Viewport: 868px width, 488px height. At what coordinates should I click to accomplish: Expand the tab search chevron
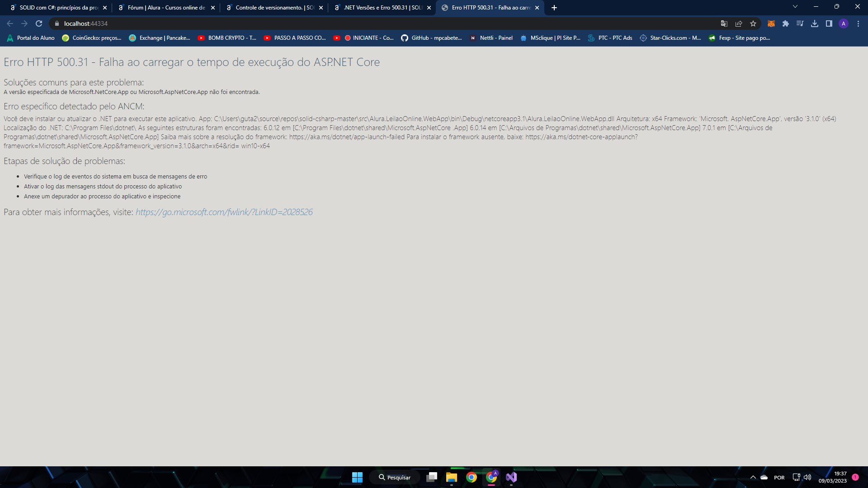[795, 7]
